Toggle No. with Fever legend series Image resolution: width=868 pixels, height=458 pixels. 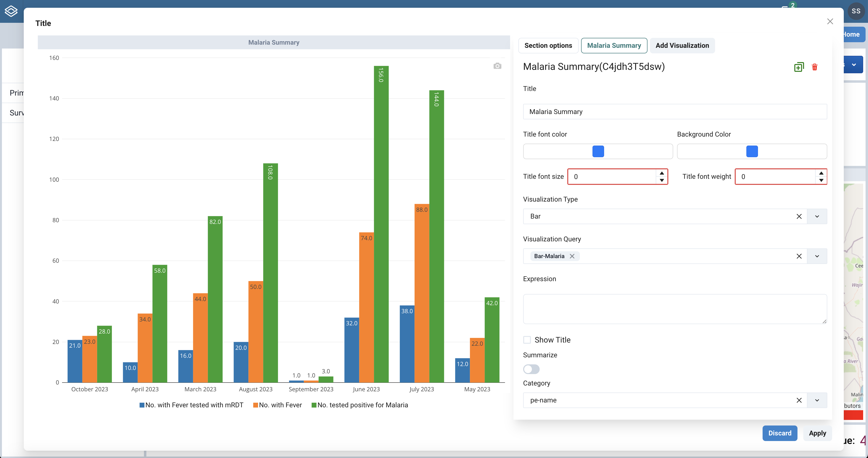click(277, 405)
